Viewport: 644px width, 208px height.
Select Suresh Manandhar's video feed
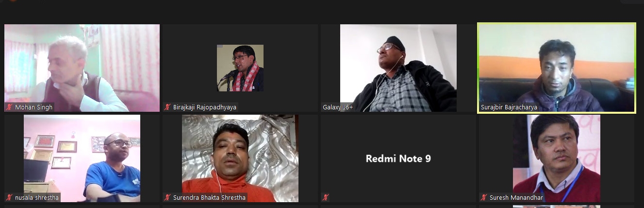(557, 158)
